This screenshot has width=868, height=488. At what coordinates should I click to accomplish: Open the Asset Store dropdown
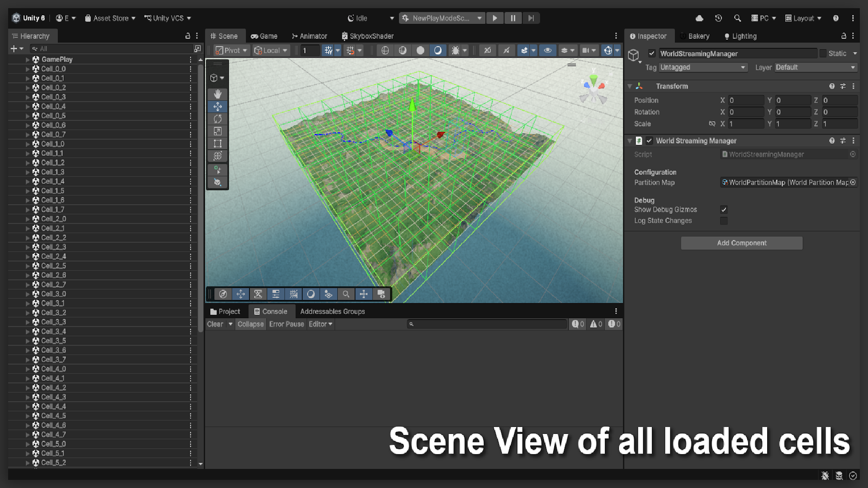pyautogui.click(x=110, y=18)
